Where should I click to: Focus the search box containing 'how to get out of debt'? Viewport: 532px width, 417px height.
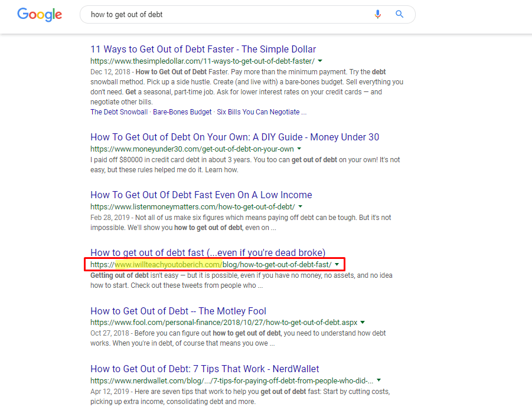(x=247, y=15)
